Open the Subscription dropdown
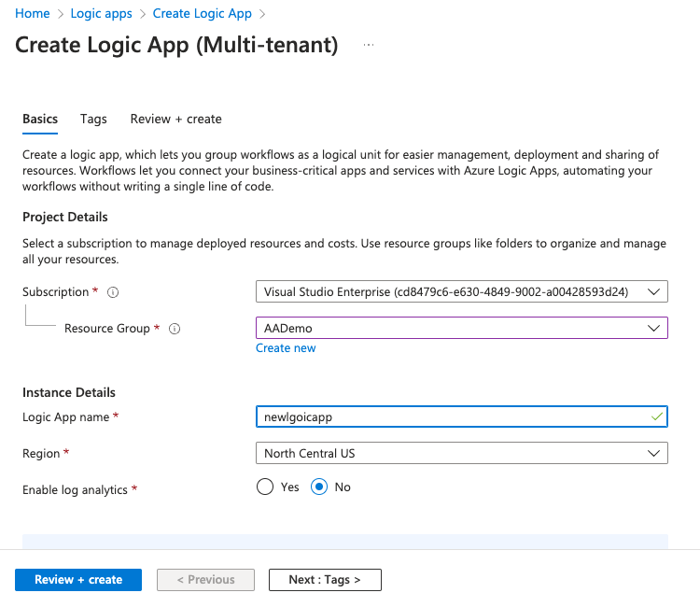700x607 pixels. coord(461,291)
